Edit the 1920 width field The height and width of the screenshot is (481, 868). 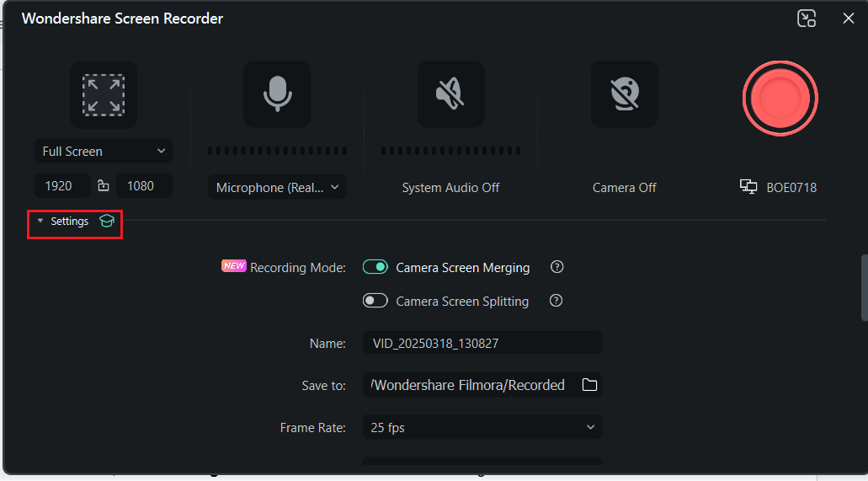[62, 185]
